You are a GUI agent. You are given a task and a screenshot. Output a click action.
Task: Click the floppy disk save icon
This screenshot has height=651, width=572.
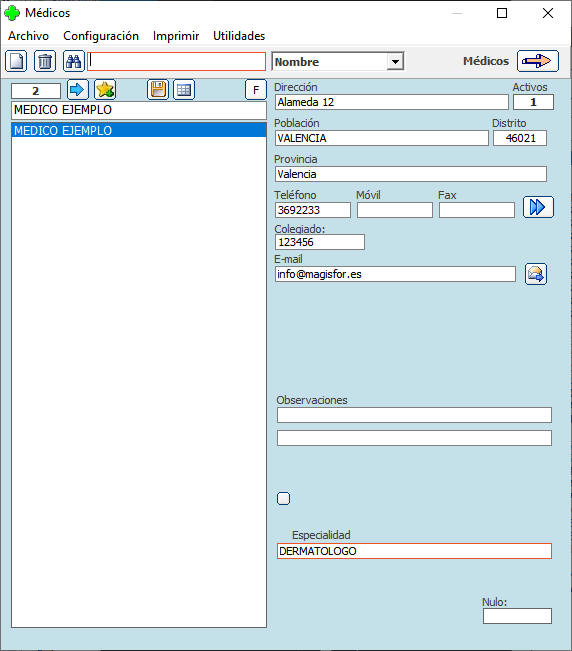point(158,90)
